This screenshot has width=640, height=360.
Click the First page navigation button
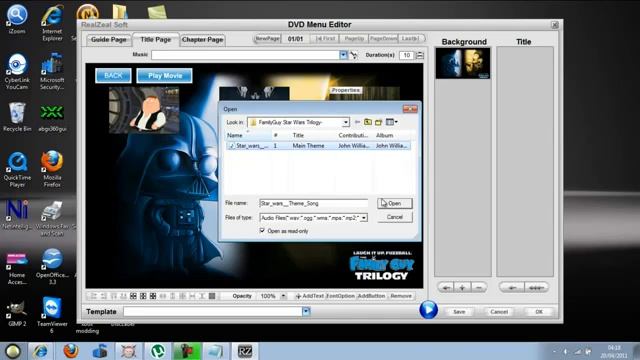[x=326, y=38]
